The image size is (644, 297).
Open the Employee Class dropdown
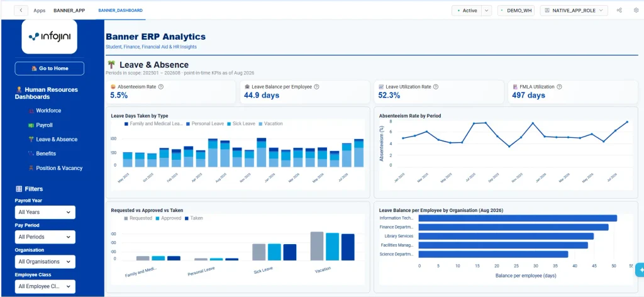pyautogui.click(x=45, y=286)
